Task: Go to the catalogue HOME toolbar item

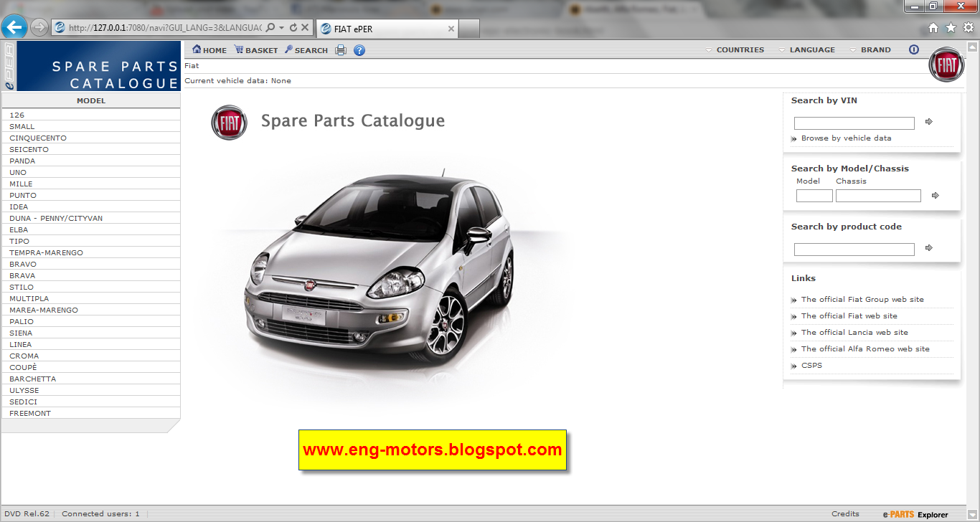Action: (209, 50)
